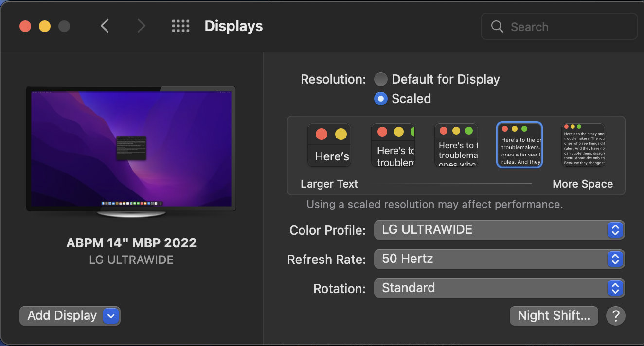Click the back navigation arrow
The width and height of the screenshot is (644, 346).
[105, 26]
